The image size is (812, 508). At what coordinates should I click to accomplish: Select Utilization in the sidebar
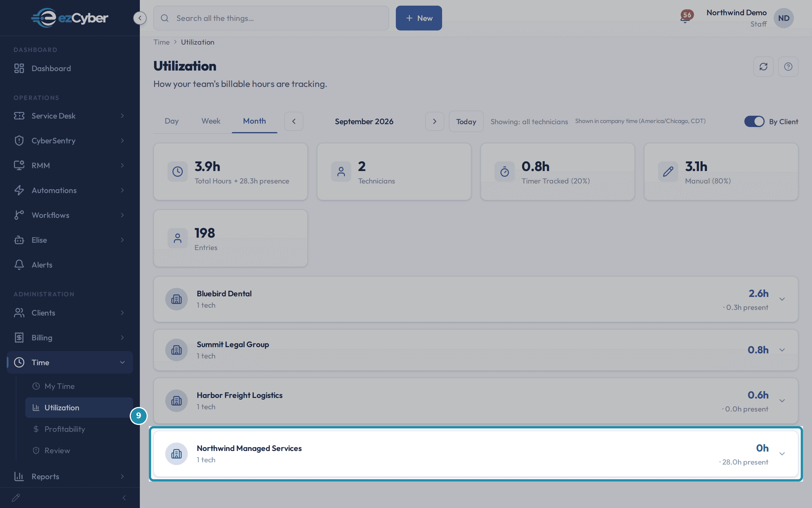tap(79, 408)
